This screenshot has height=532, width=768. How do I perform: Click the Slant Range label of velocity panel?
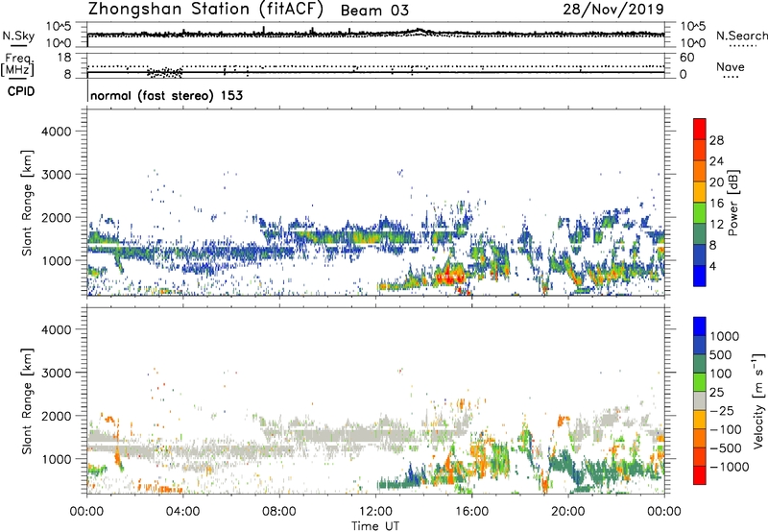pos(27,400)
